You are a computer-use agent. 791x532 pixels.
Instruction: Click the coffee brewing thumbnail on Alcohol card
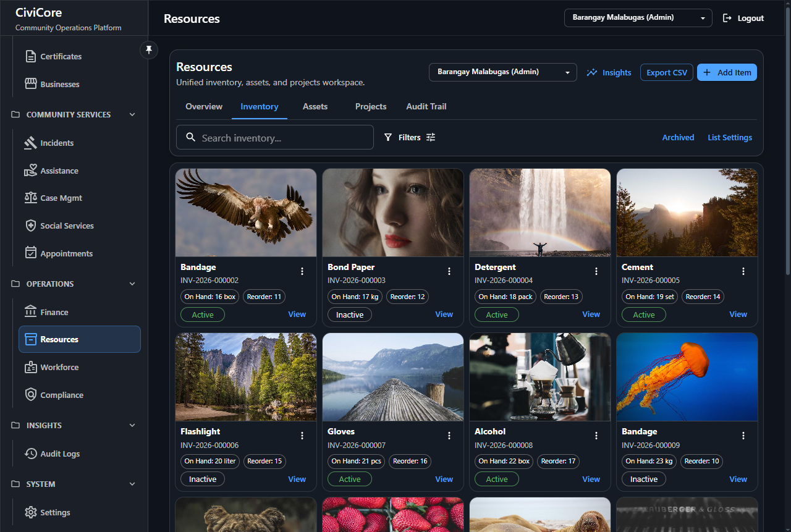pyautogui.click(x=540, y=377)
